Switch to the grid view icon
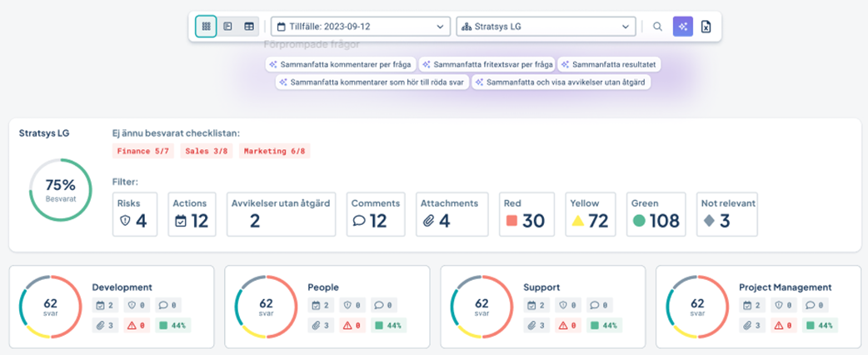This screenshot has height=355, width=868. pyautogui.click(x=206, y=27)
